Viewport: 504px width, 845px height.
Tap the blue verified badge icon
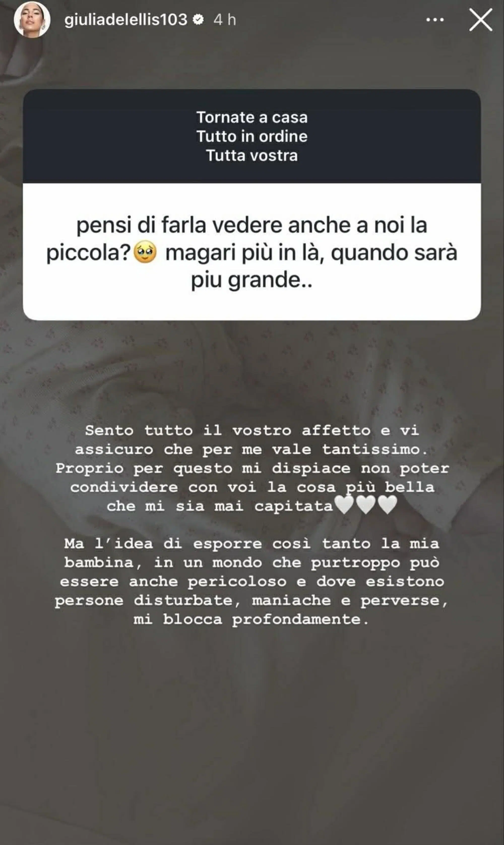pyautogui.click(x=198, y=20)
